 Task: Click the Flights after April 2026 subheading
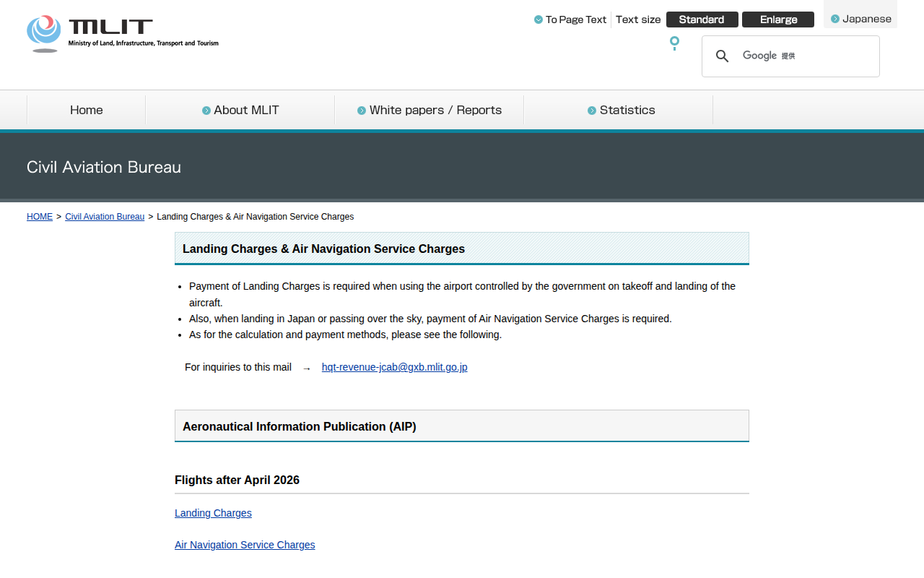[237, 480]
